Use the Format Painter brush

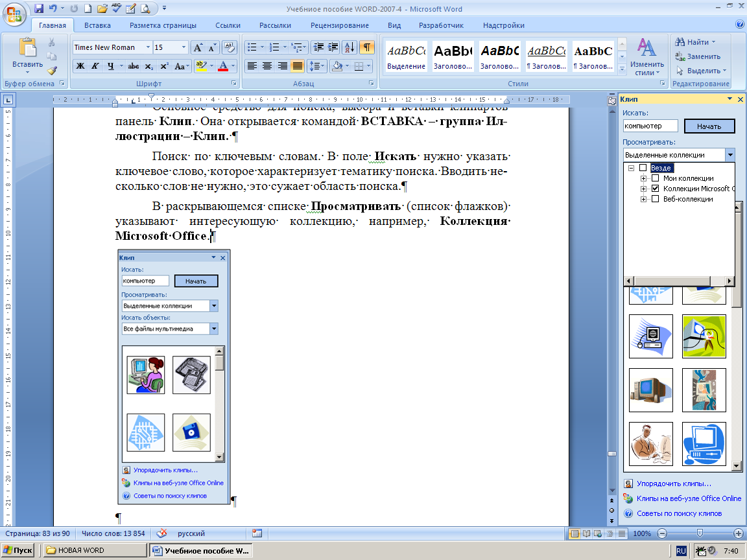click(52, 71)
